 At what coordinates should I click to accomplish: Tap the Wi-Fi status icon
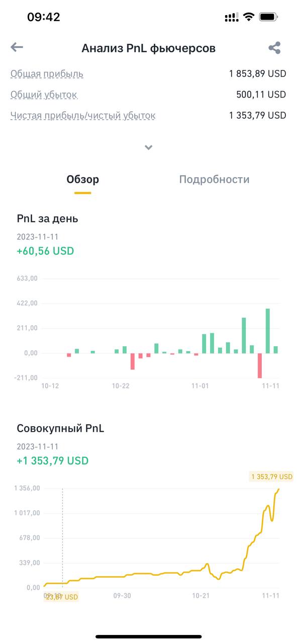248,17
